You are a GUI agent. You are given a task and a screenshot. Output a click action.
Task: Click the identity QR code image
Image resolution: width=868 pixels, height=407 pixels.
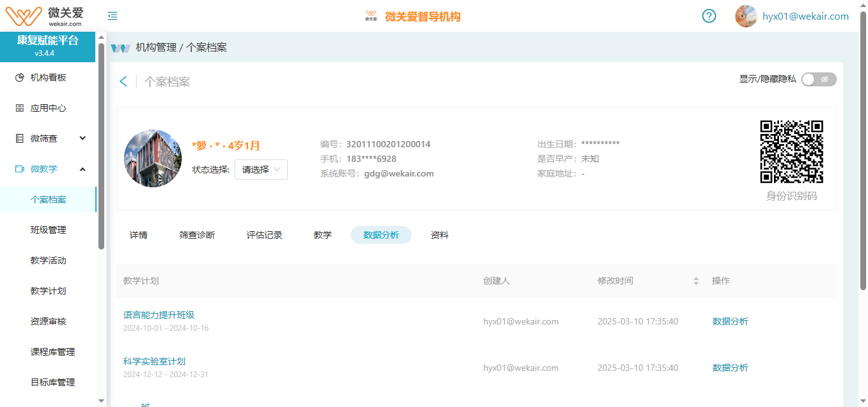click(792, 152)
